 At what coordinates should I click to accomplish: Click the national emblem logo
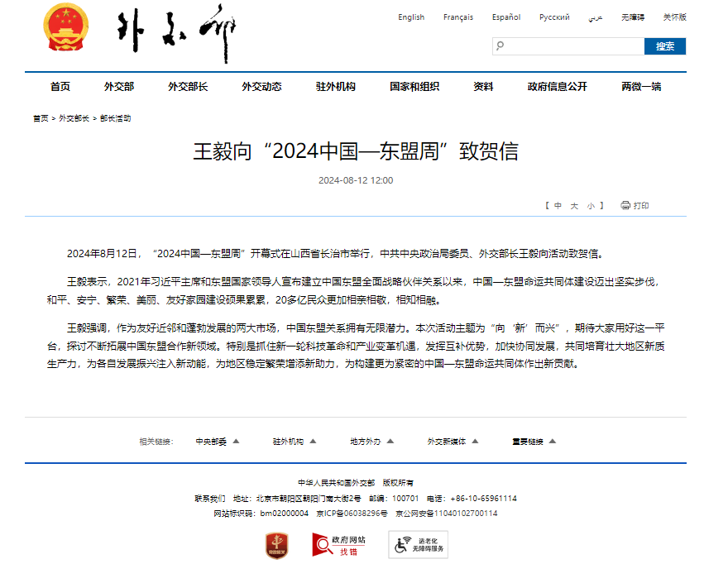click(64, 31)
